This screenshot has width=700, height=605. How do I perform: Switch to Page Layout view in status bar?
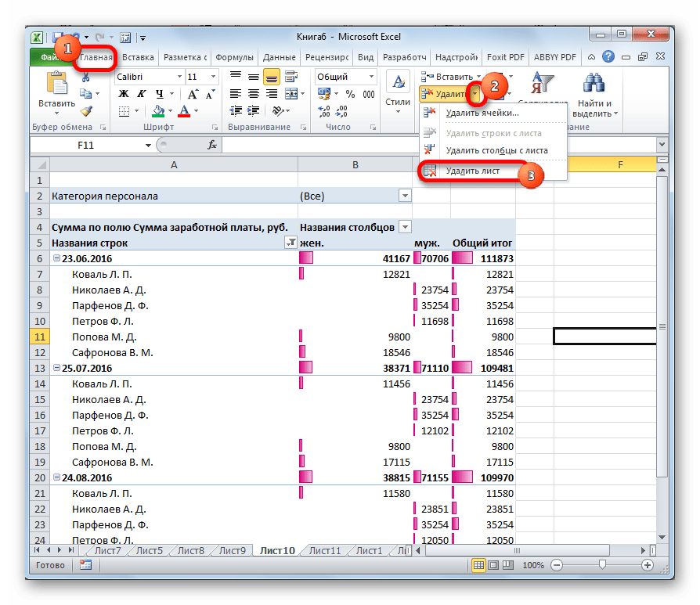(493, 565)
